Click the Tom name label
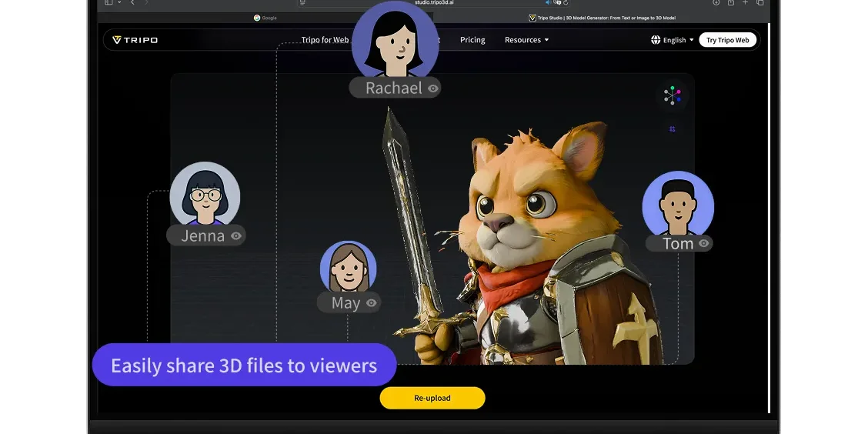Image resolution: width=868 pixels, height=434 pixels. click(x=678, y=244)
